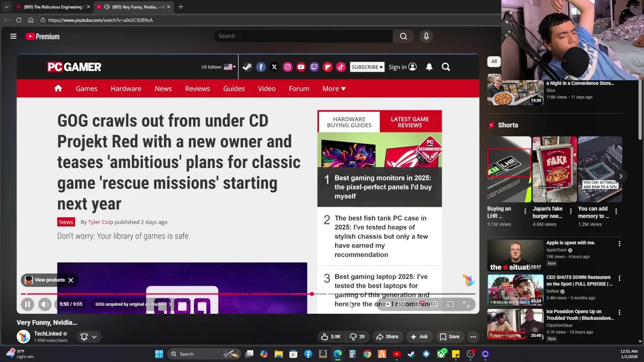
Task: Click the Windows taskbar Search box
Action: point(204,354)
